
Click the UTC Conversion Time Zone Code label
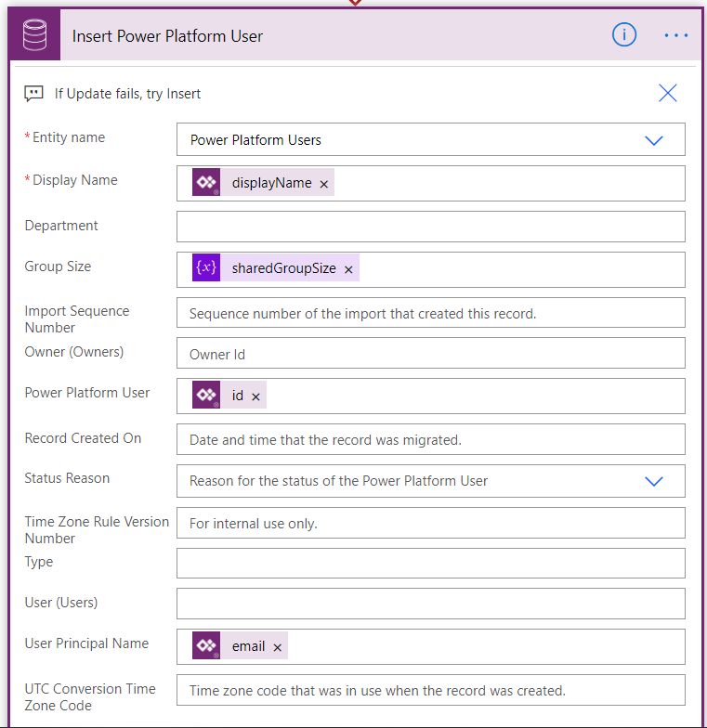point(90,697)
